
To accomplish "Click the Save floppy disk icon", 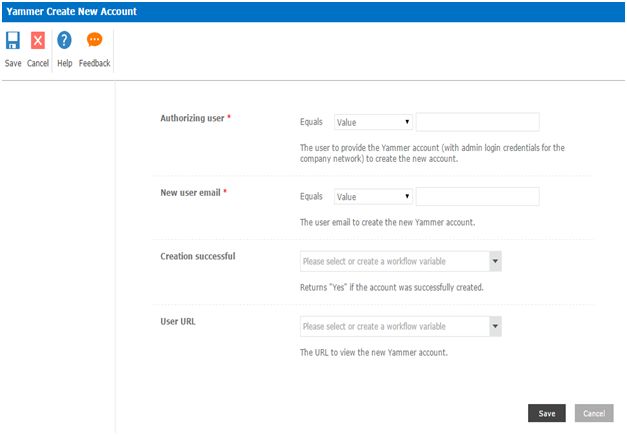I will (x=13, y=41).
